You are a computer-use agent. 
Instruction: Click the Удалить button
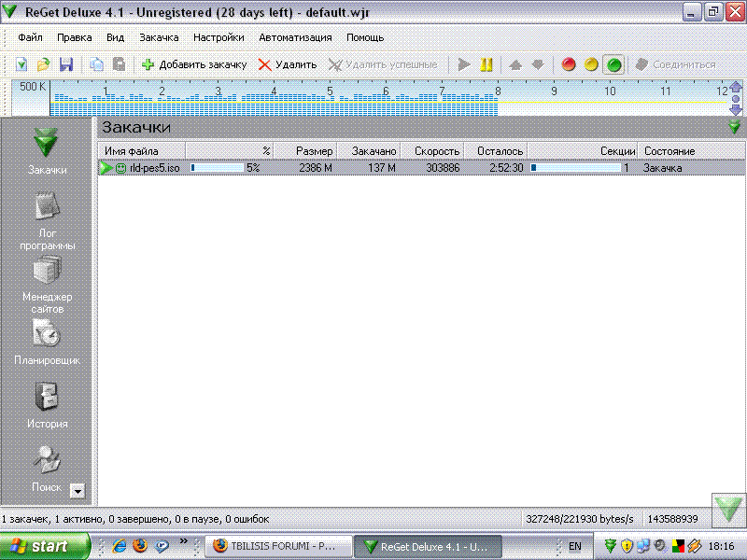[x=288, y=64]
